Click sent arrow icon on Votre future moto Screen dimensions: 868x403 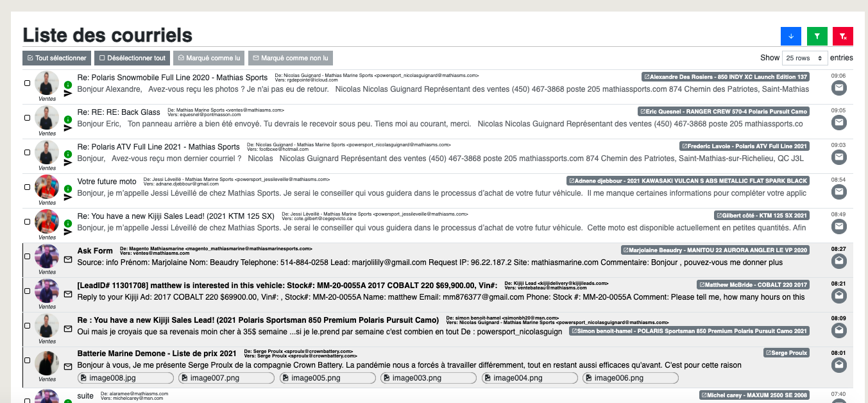point(68,198)
